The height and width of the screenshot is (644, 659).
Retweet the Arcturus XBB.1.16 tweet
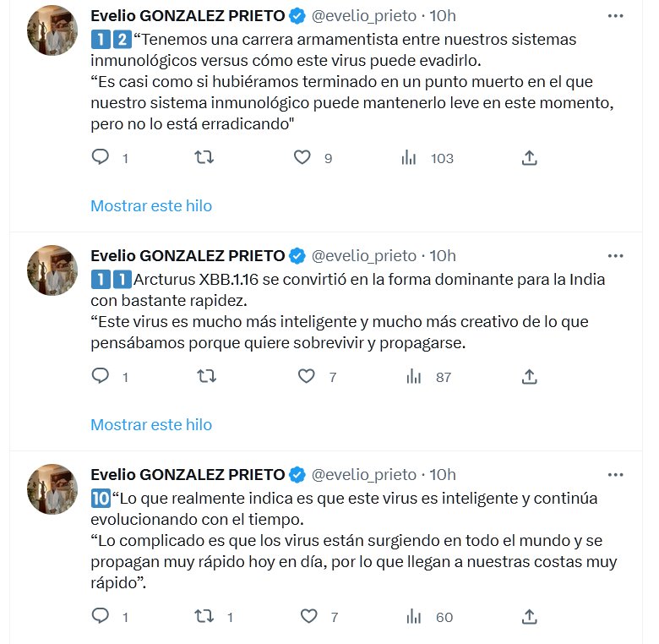204,376
